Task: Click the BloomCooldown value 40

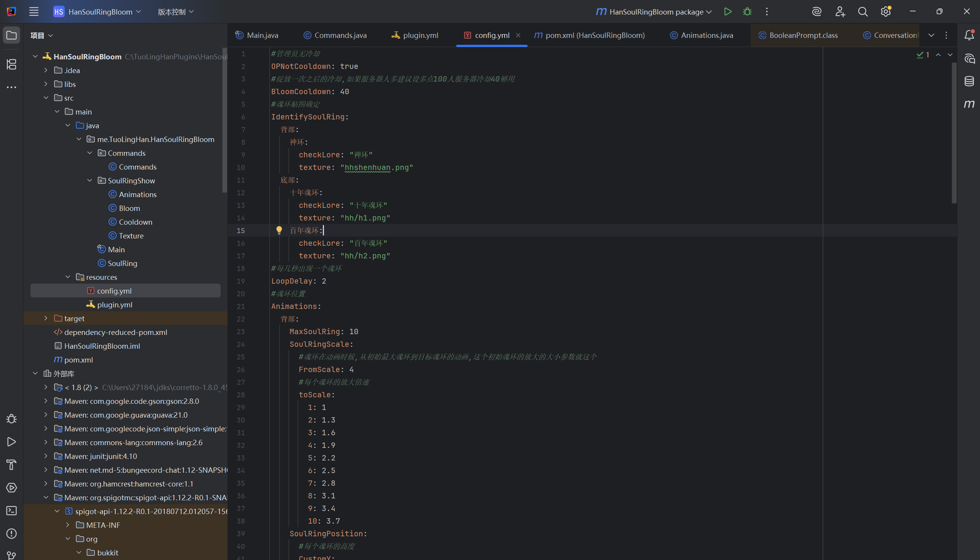Action: tap(344, 91)
